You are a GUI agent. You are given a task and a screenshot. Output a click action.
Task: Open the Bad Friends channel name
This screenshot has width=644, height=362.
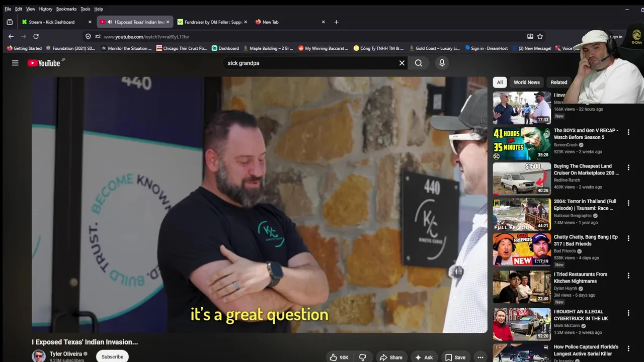(565, 251)
